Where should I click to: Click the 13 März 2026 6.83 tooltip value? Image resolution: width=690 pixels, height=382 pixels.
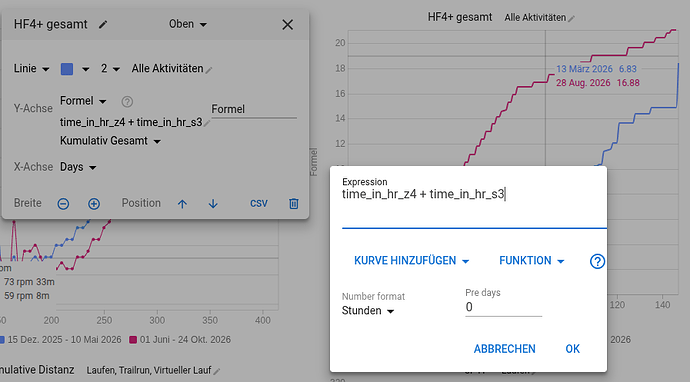596,69
